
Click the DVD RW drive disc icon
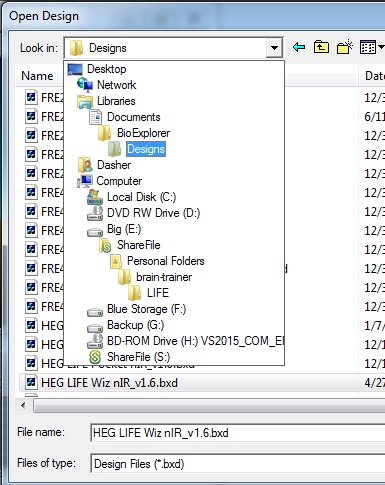pyautogui.click(x=95, y=213)
